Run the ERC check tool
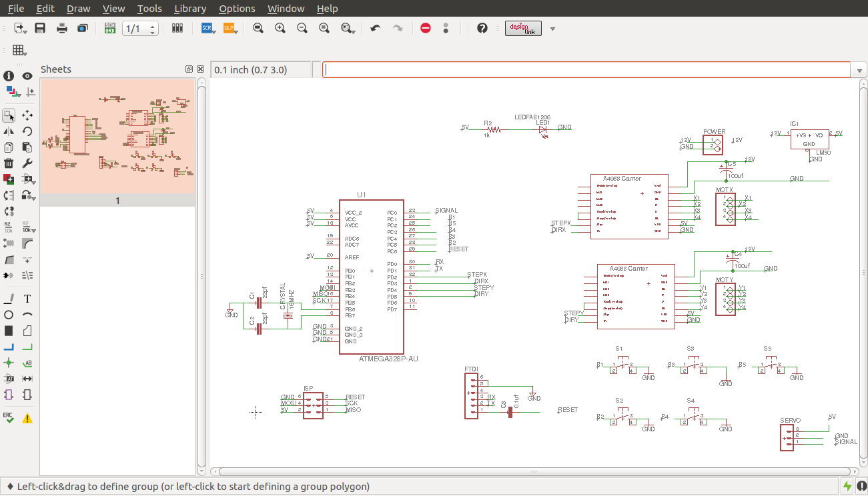The height and width of the screenshot is (496, 868). (x=9, y=417)
